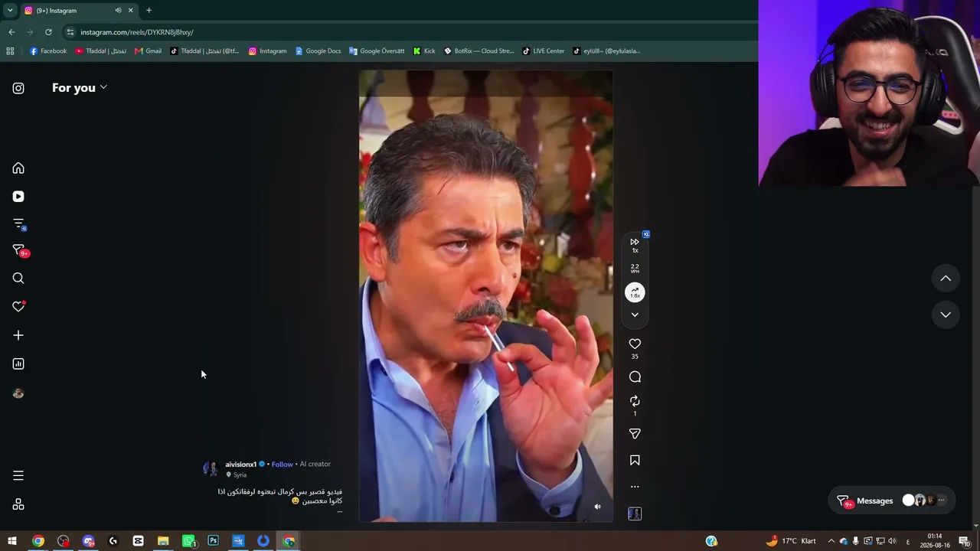Click the aivisionx1 profile picture
This screenshot has height=551, width=980.
211,468
